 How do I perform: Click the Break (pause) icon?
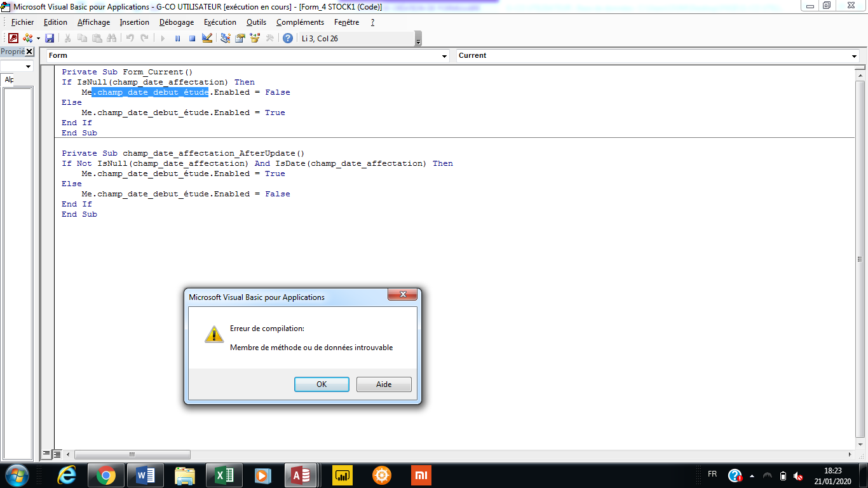click(x=177, y=38)
